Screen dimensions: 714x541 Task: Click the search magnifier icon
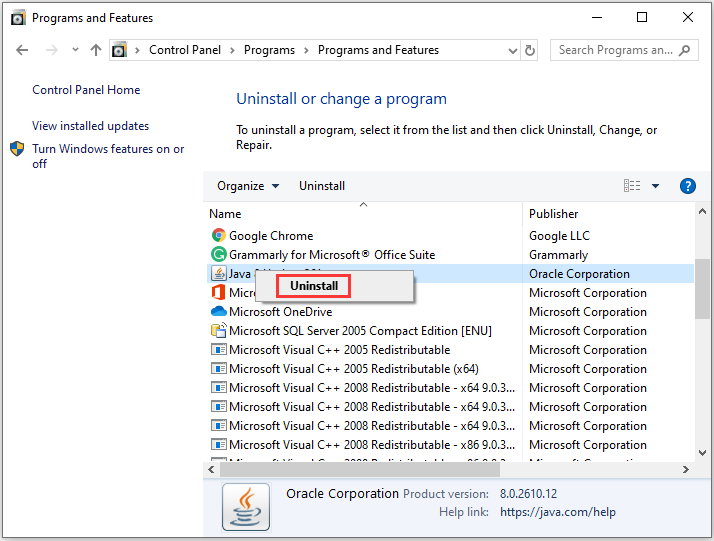pos(684,50)
